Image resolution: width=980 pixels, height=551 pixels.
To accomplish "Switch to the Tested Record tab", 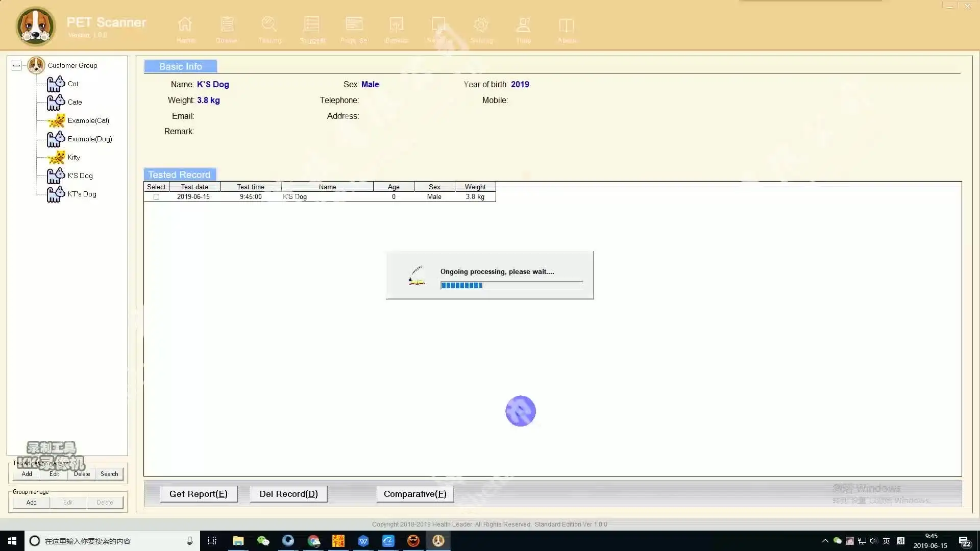I will point(179,174).
